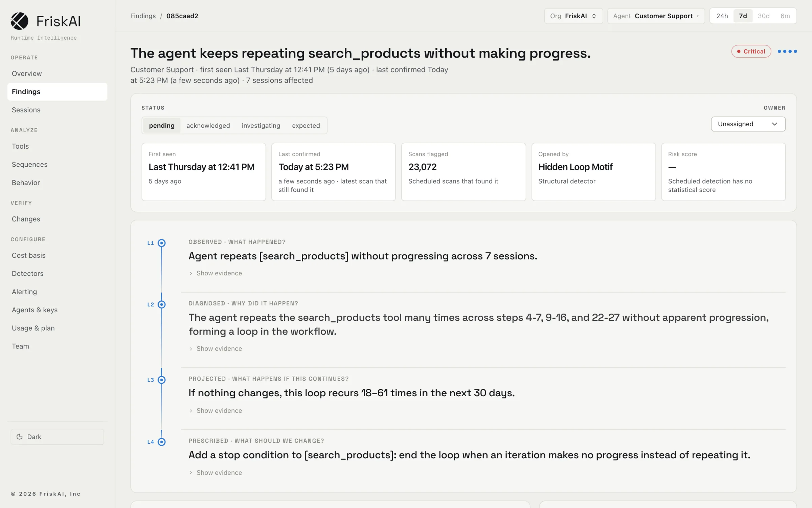Open the Unassigned owner dropdown
812x508 pixels.
[x=748, y=124]
